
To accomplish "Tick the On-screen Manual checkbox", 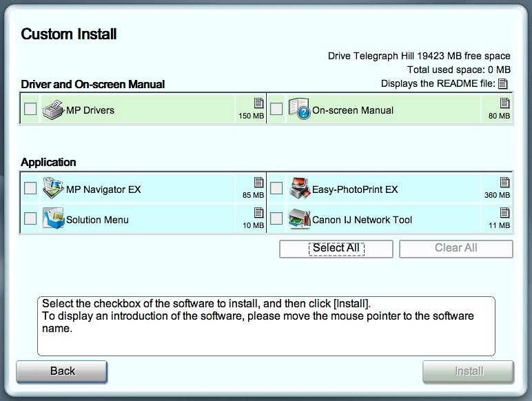I will [276, 110].
